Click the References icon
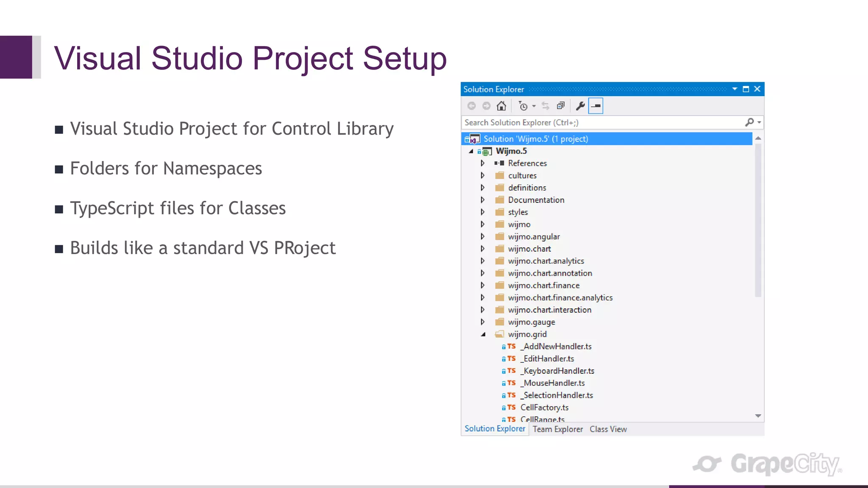Viewport: 868px width, 488px height. [x=499, y=163]
